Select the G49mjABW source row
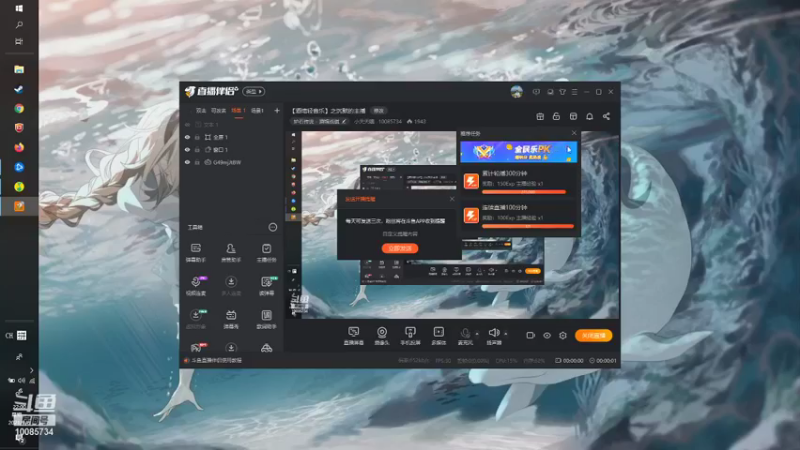 (x=232, y=162)
